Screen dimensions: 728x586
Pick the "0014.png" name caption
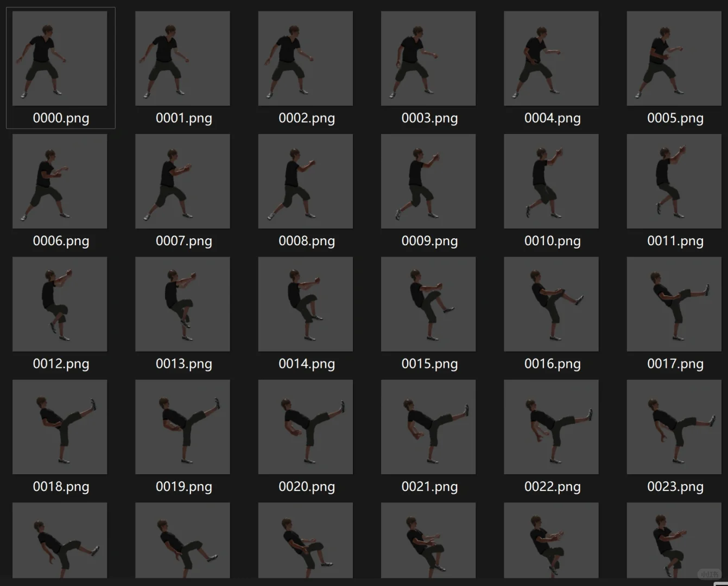pyautogui.click(x=307, y=364)
